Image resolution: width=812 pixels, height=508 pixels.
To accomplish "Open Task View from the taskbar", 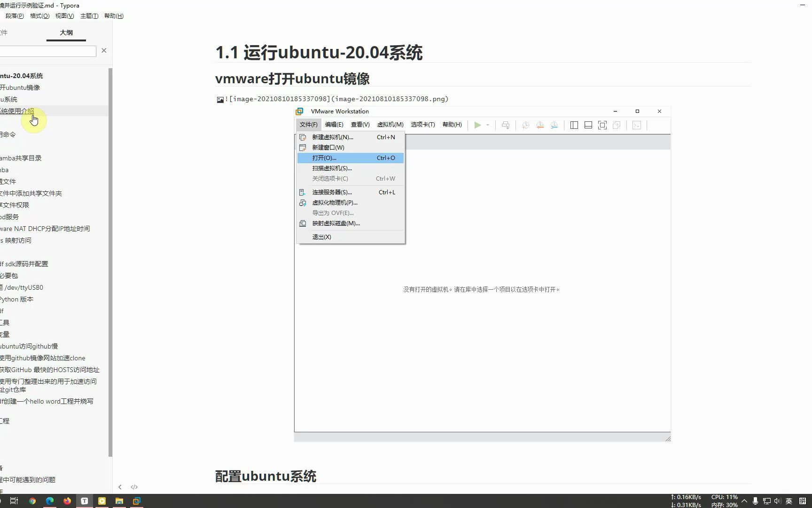I will (x=14, y=501).
